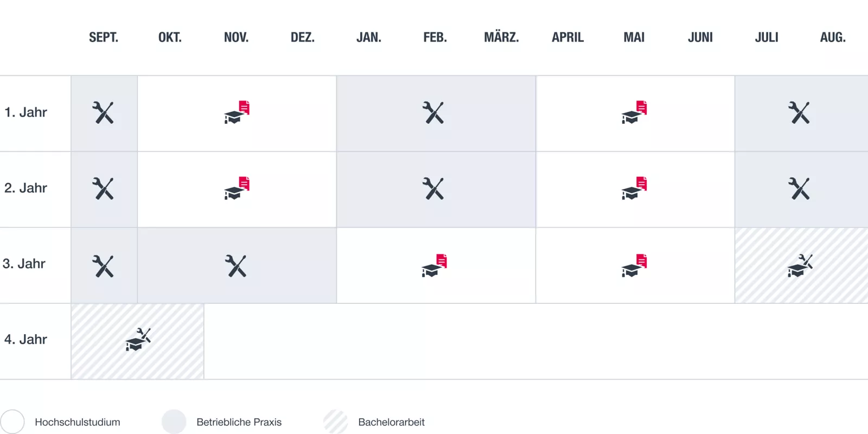Click the Bachelorarbeit icon in the 4. Jahr row
868x434 pixels.
click(x=138, y=340)
